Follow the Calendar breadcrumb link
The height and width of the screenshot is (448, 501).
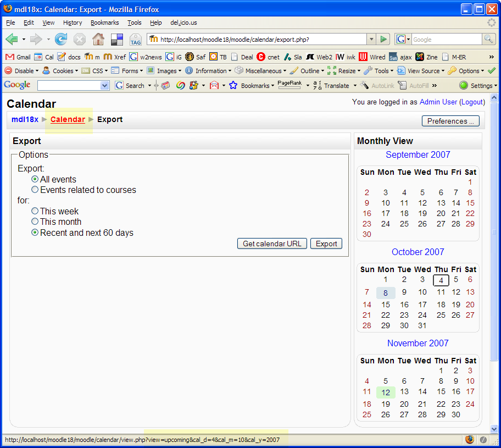68,119
